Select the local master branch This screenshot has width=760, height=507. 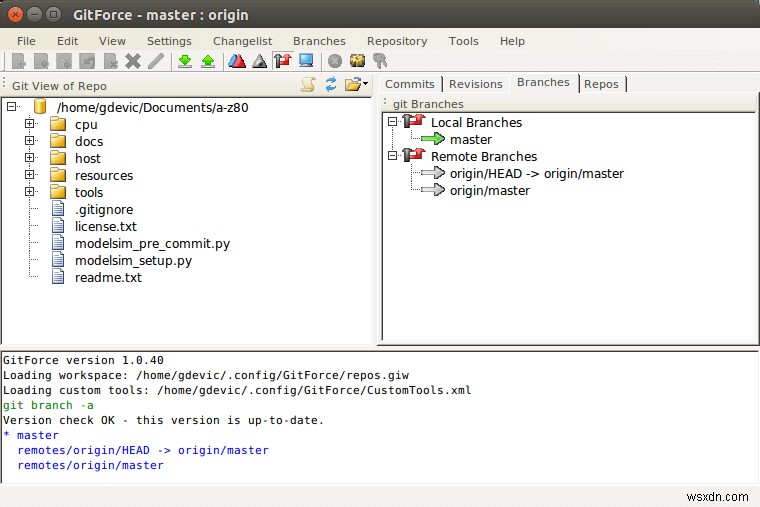471,140
